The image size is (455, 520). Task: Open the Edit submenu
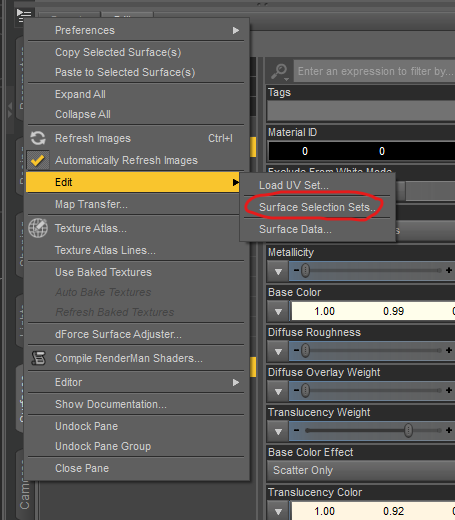click(x=133, y=182)
